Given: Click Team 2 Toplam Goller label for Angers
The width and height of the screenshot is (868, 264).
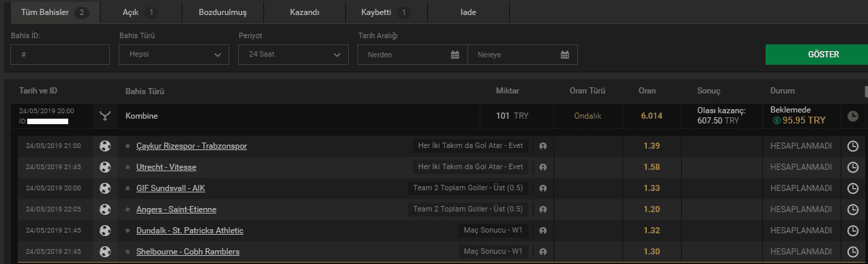Looking at the screenshot, I should [x=469, y=209].
